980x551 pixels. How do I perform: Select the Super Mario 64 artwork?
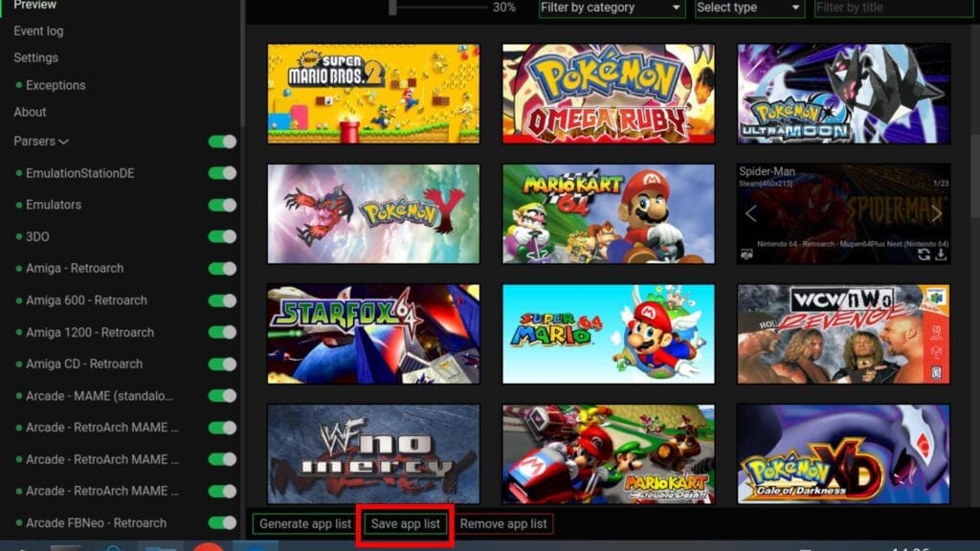coord(609,334)
